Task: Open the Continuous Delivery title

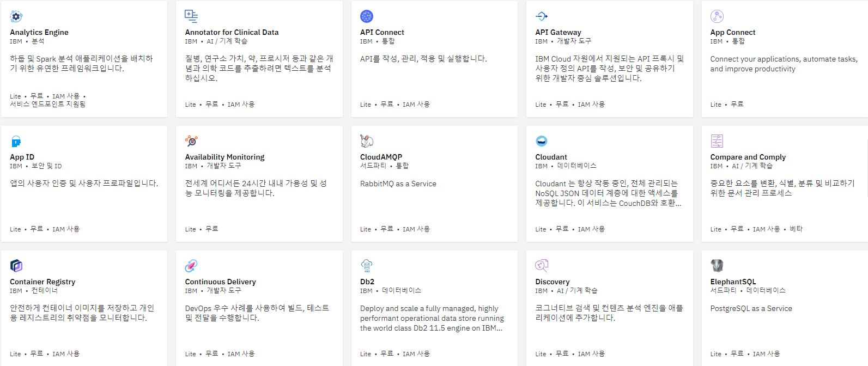Action: tap(220, 282)
